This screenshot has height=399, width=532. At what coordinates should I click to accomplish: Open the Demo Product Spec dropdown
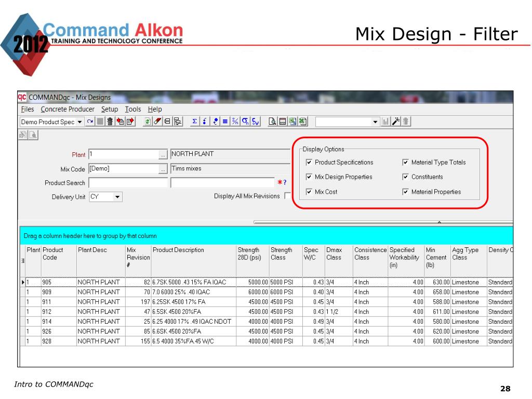point(79,122)
